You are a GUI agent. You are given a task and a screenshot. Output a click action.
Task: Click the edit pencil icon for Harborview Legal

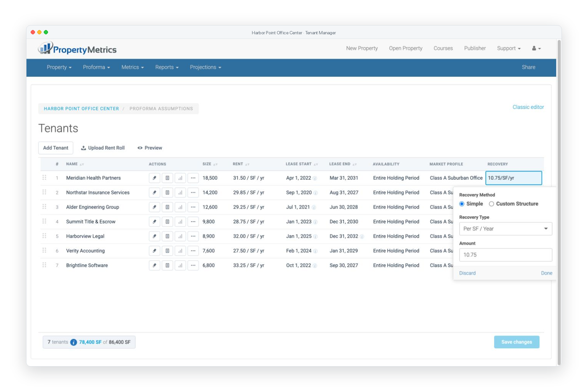(x=155, y=236)
